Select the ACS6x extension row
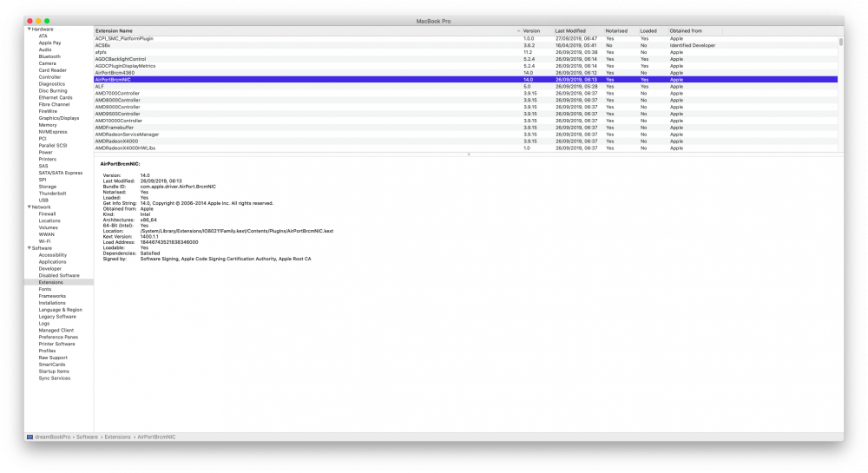The width and height of the screenshot is (868, 473). (x=465, y=45)
